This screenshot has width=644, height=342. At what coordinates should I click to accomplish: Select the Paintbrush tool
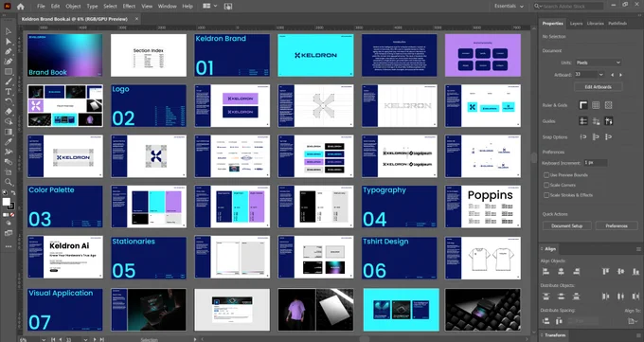pos(9,81)
